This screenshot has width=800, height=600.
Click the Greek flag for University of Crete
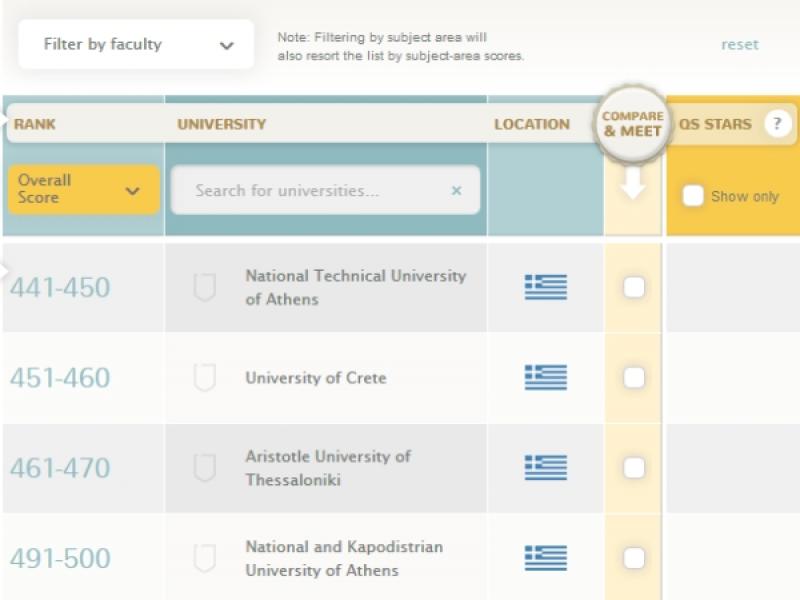click(x=545, y=378)
